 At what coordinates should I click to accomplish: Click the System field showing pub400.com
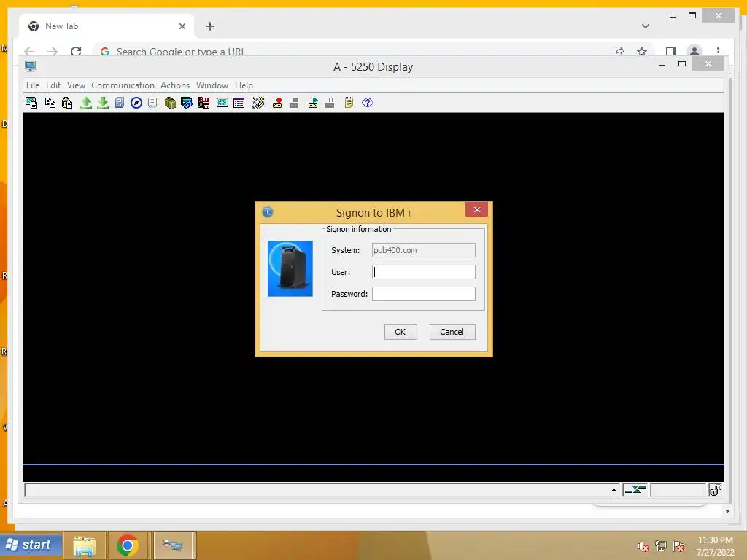(x=424, y=250)
